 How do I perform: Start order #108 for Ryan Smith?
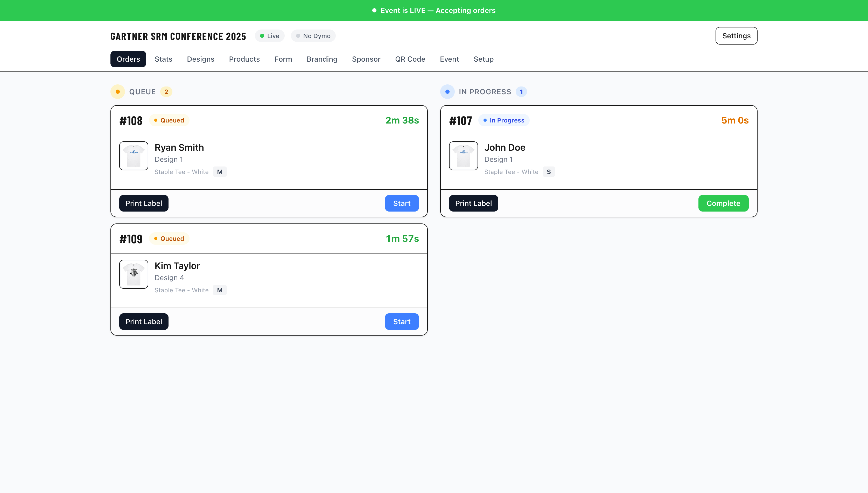(402, 203)
